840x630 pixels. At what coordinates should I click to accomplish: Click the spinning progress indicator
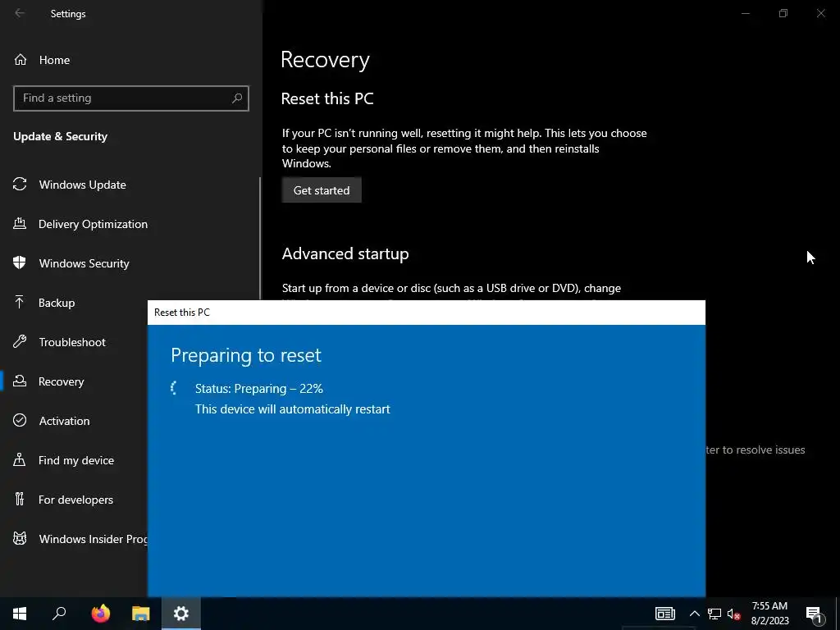tap(174, 388)
